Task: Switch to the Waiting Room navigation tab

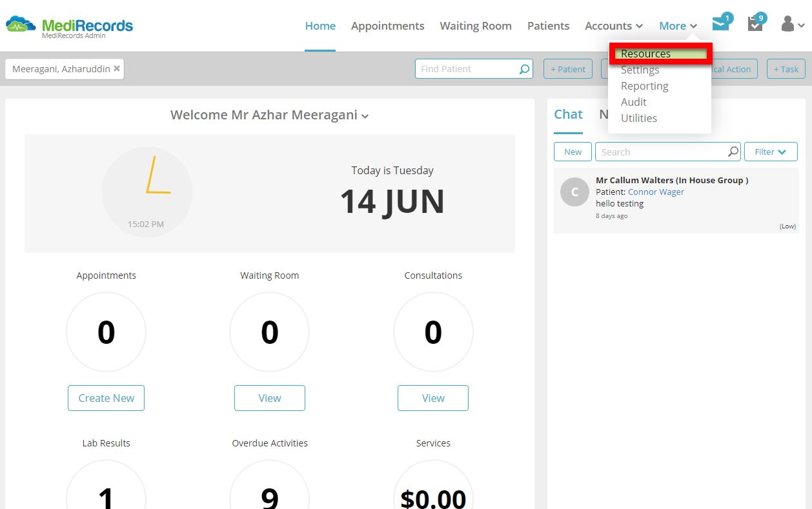Action: (476, 26)
